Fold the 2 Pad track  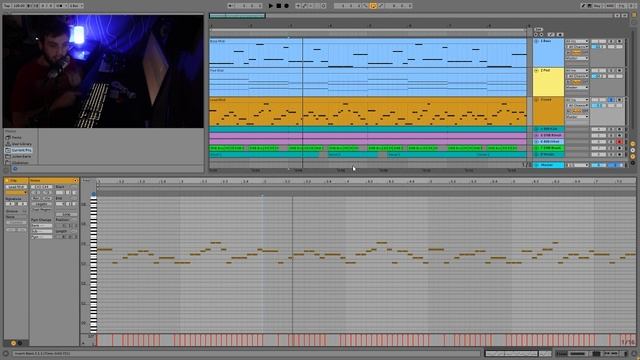[537, 71]
